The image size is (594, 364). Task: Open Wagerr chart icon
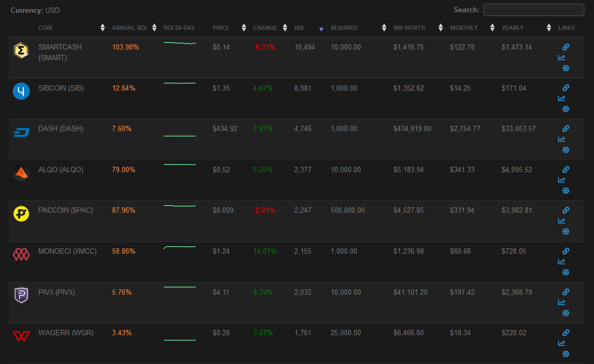click(561, 344)
